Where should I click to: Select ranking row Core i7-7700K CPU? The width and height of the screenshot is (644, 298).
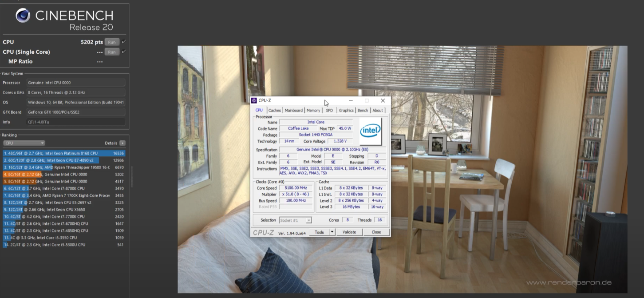click(64, 217)
